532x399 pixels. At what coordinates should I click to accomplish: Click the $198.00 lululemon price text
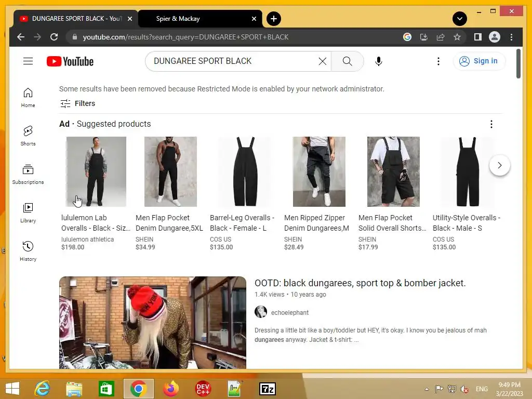[73, 247]
